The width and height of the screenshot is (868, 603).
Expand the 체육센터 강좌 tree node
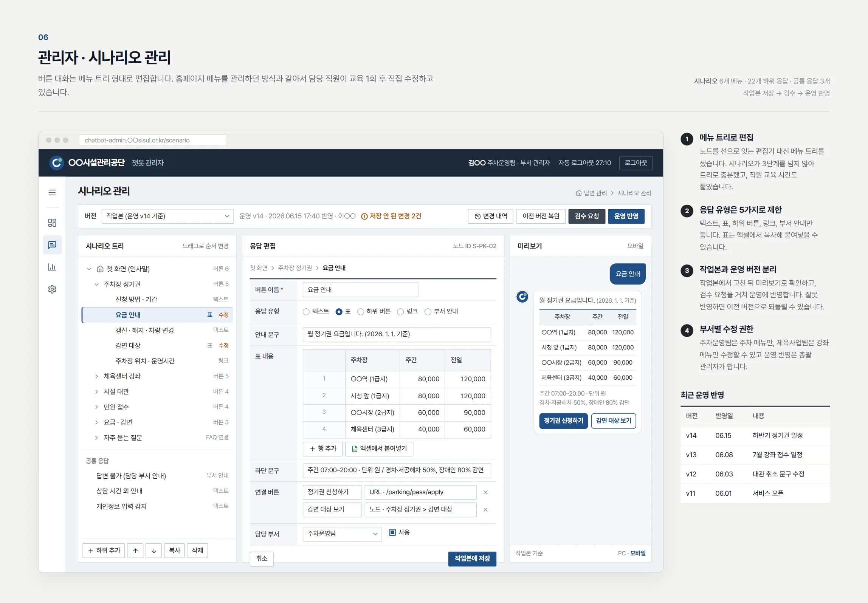coord(96,376)
